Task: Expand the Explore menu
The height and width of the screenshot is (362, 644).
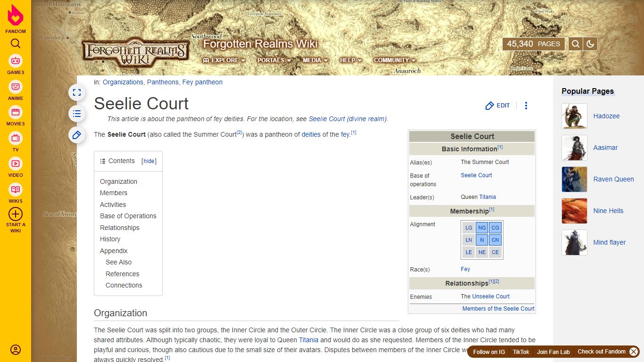Action: [224, 60]
